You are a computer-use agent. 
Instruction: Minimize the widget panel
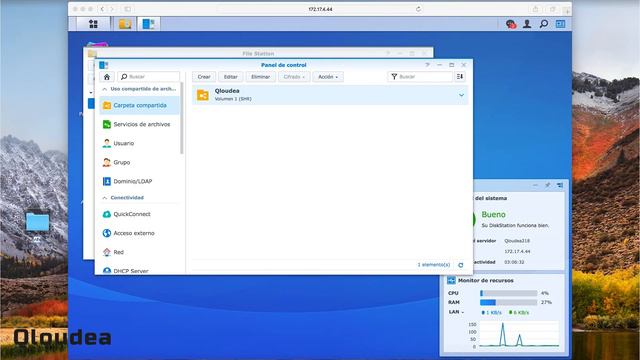[535, 185]
